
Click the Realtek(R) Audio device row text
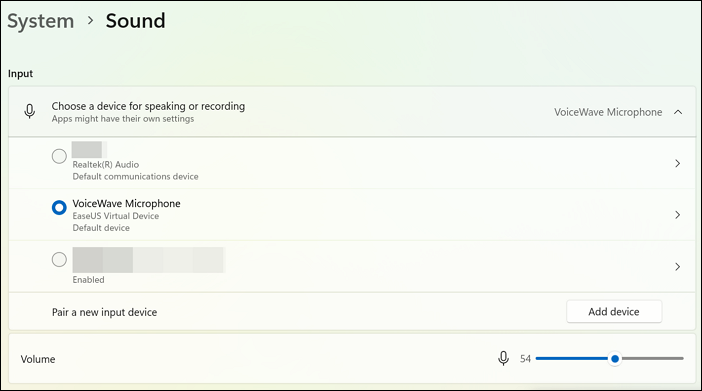(106, 165)
